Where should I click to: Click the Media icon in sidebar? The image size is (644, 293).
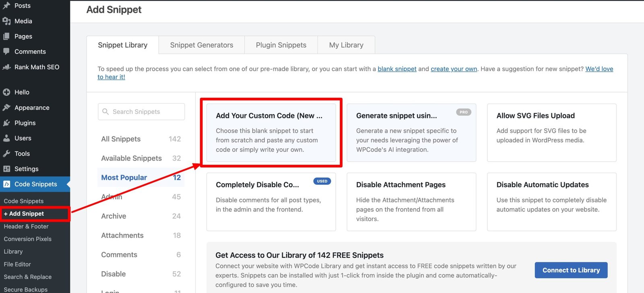pos(6,21)
